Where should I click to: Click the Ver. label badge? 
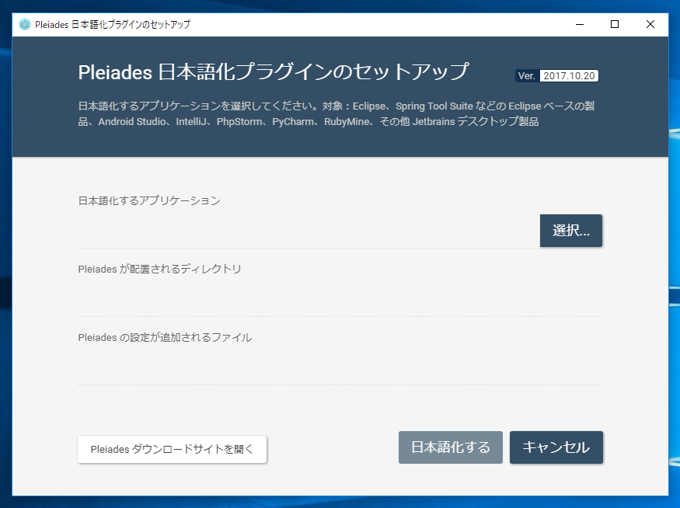[x=527, y=76]
